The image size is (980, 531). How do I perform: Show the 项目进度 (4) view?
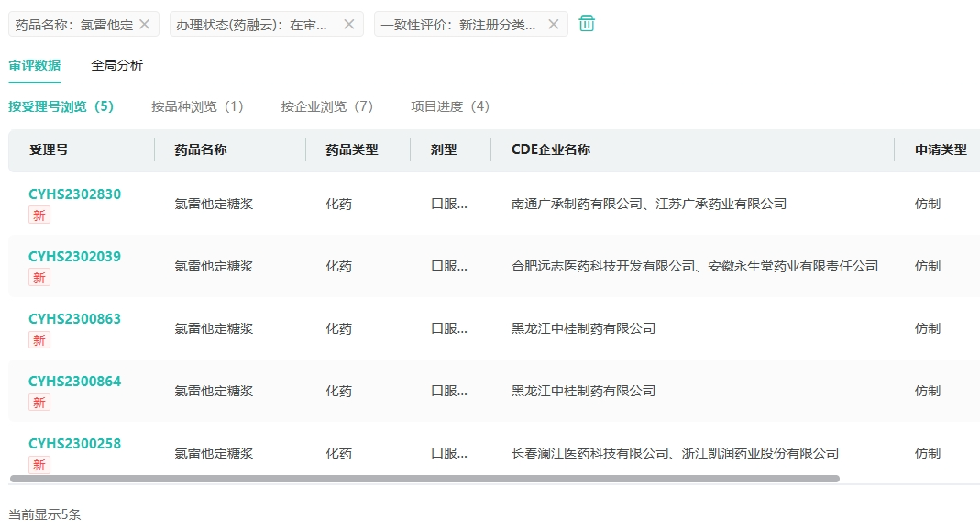[x=450, y=106]
